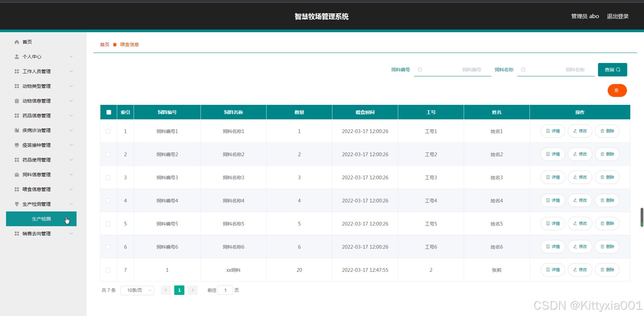Click the home icon in sidebar
Screen dimensions: 644x316
click(17, 42)
